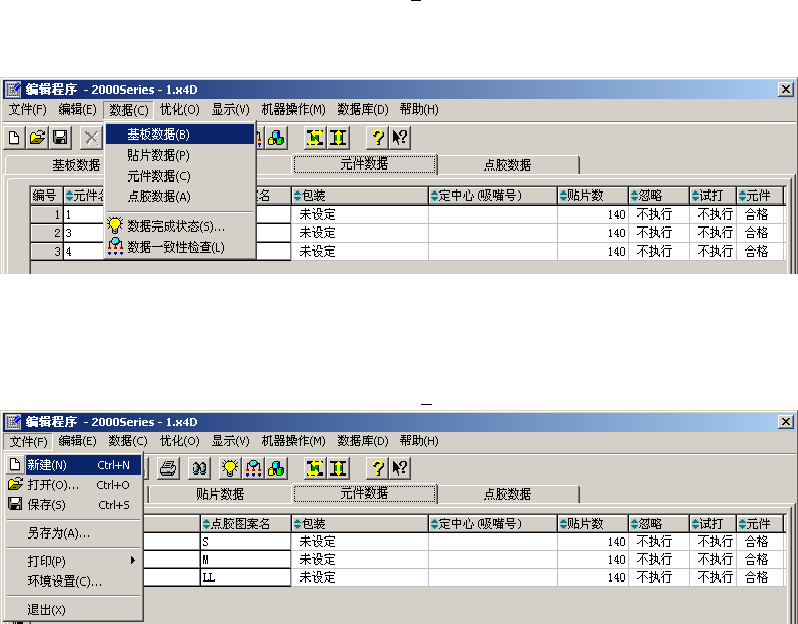Click the 'LL' 点胶图案名 cell in the 文件-menu window
This screenshot has width=798, height=624.
[246, 578]
